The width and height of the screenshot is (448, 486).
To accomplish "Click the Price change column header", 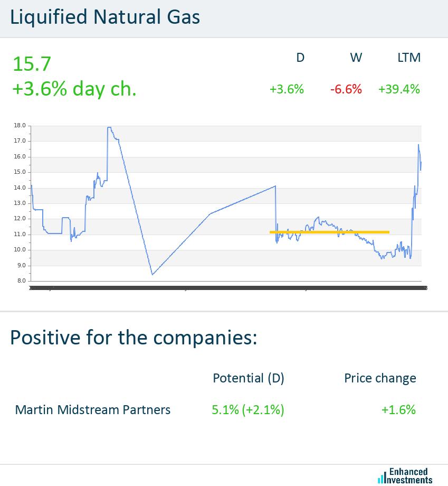I will tap(380, 378).
